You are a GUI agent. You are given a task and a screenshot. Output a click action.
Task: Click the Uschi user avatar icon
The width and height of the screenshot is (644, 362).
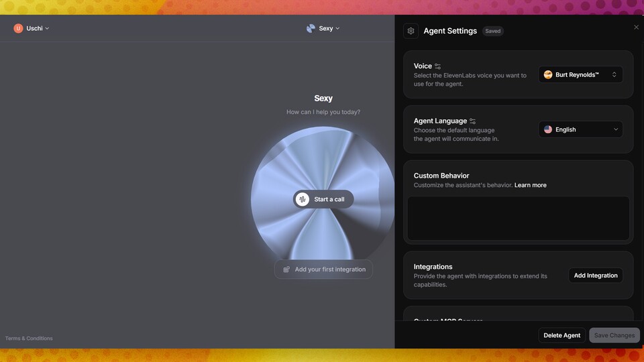point(18,28)
